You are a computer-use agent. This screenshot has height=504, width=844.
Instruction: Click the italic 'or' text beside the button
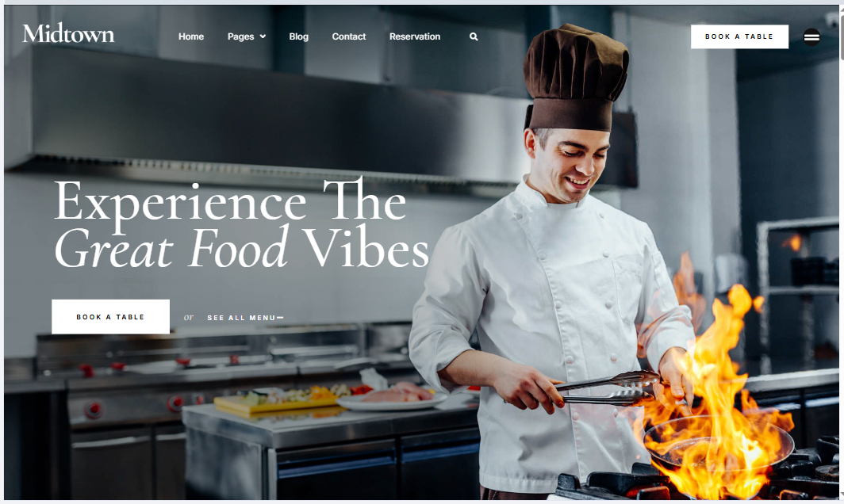click(x=189, y=317)
